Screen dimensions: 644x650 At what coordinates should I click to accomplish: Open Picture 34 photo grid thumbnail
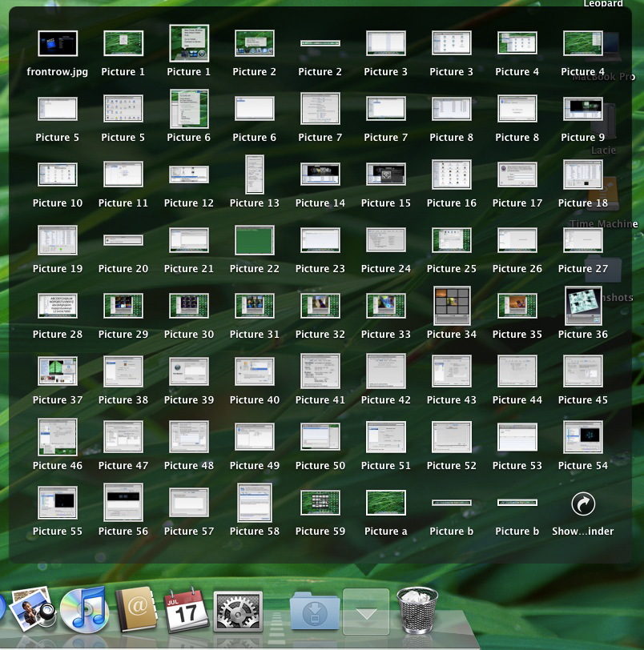(x=452, y=306)
